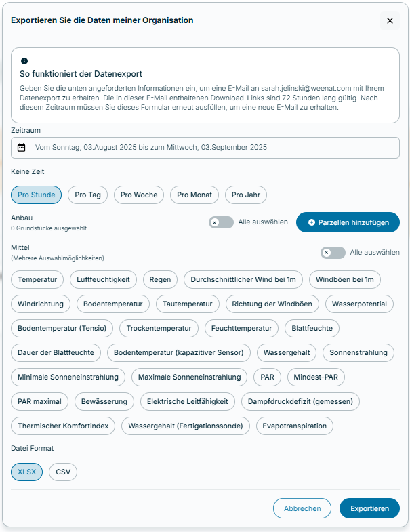Select XLSX file format
The height and width of the screenshot is (532, 410).
(x=27, y=472)
